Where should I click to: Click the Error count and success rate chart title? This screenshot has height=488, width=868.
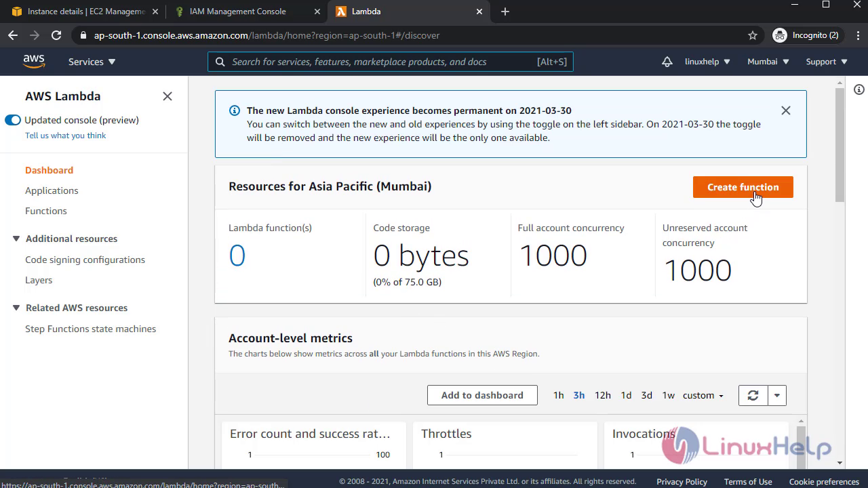pyautogui.click(x=310, y=434)
